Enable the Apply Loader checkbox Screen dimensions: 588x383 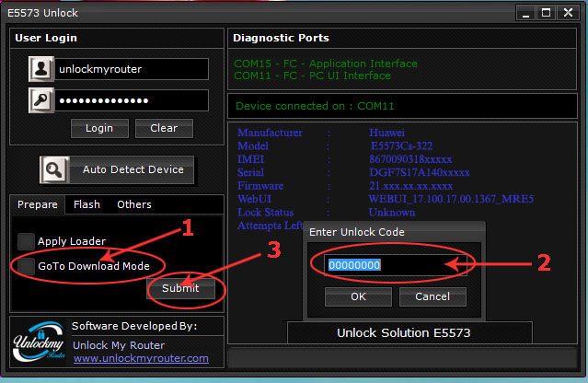tap(26, 241)
